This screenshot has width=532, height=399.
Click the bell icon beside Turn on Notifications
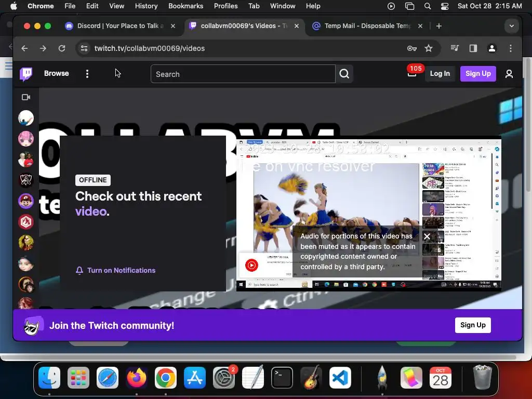79,270
